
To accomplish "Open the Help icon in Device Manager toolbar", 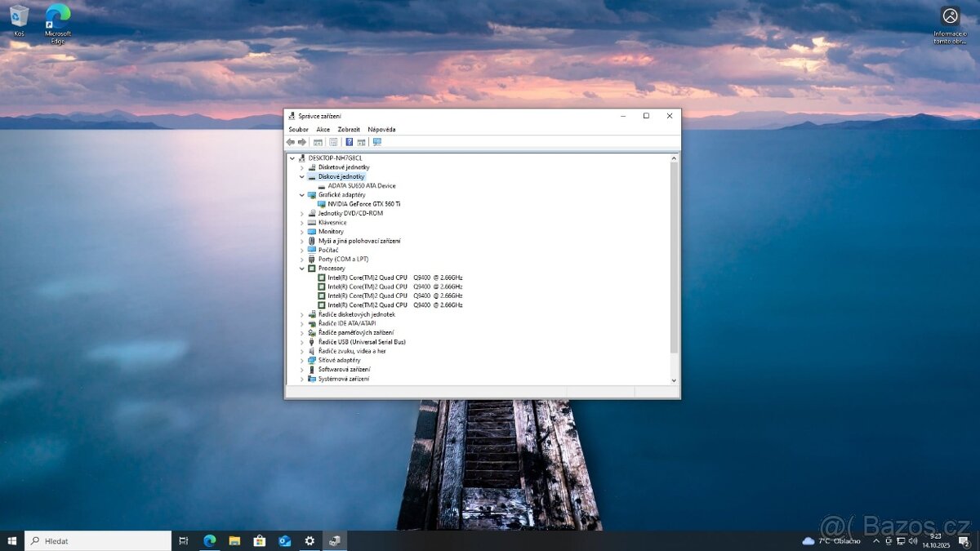I will 350,141.
